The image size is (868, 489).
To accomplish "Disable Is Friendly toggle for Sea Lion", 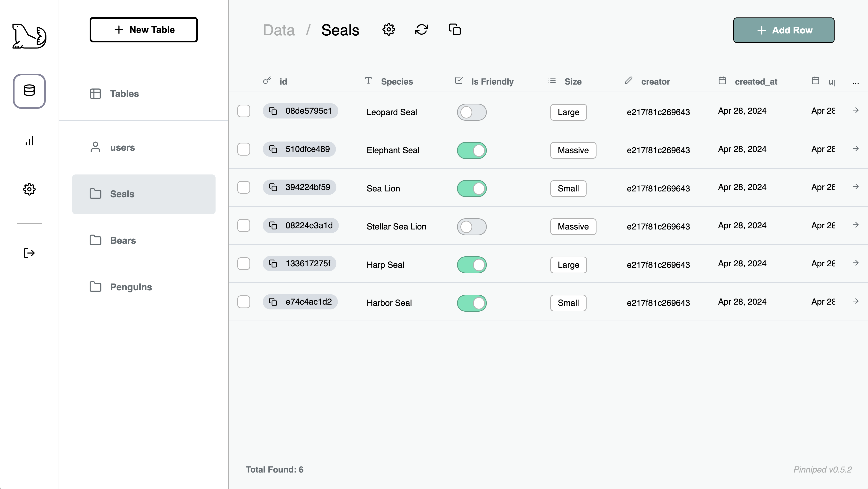I will 471,189.
